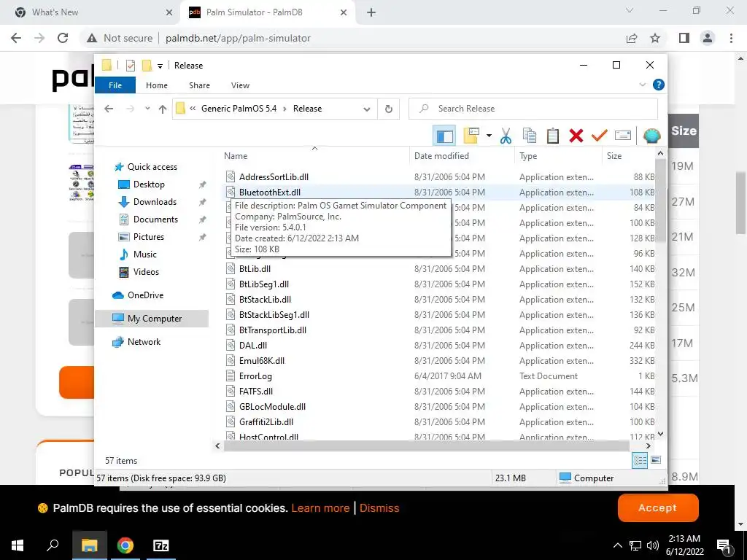Open recent locations dropdown in Explorer
The width and height of the screenshot is (747, 560).
click(147, 109)
